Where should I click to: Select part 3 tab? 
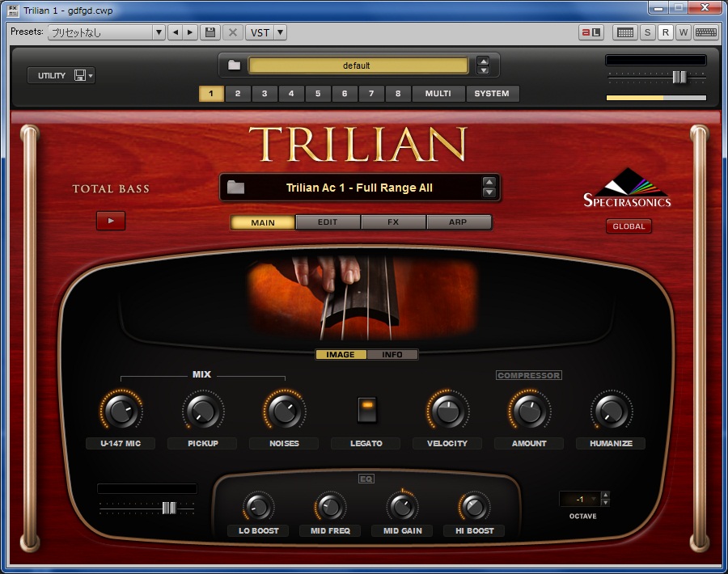[265, 93]
